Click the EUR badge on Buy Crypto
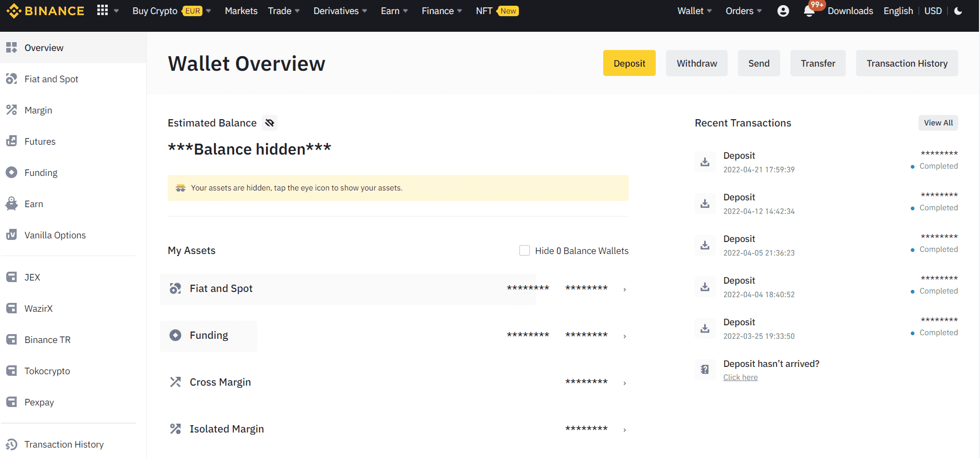 click(193, 11)
